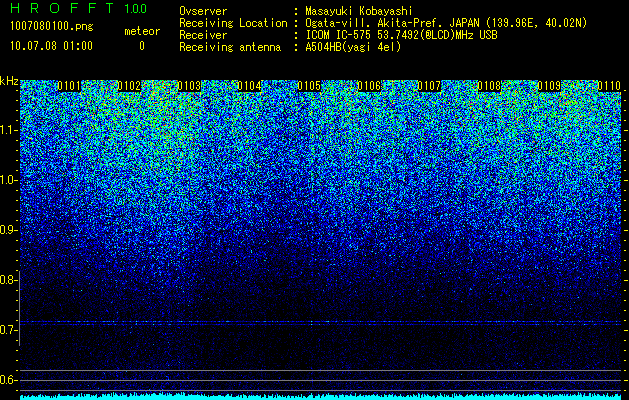629x400 pixels.
Task: Click the 0101 time marker label
Action: point(69,86)
